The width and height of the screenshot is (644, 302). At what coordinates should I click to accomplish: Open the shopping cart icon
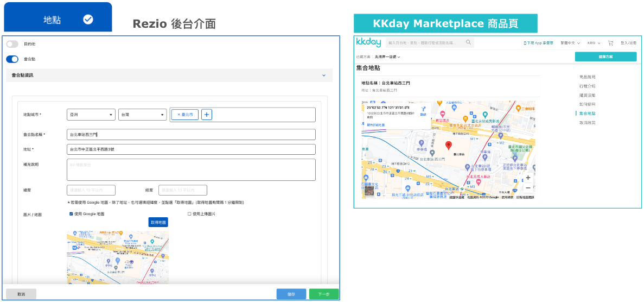[x=610, y=43]
